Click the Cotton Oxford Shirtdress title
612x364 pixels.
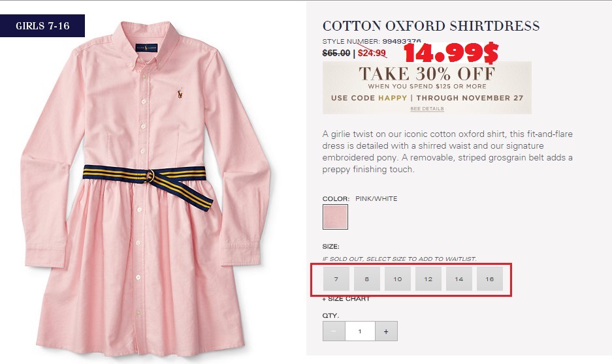click(x=431, y=26)
